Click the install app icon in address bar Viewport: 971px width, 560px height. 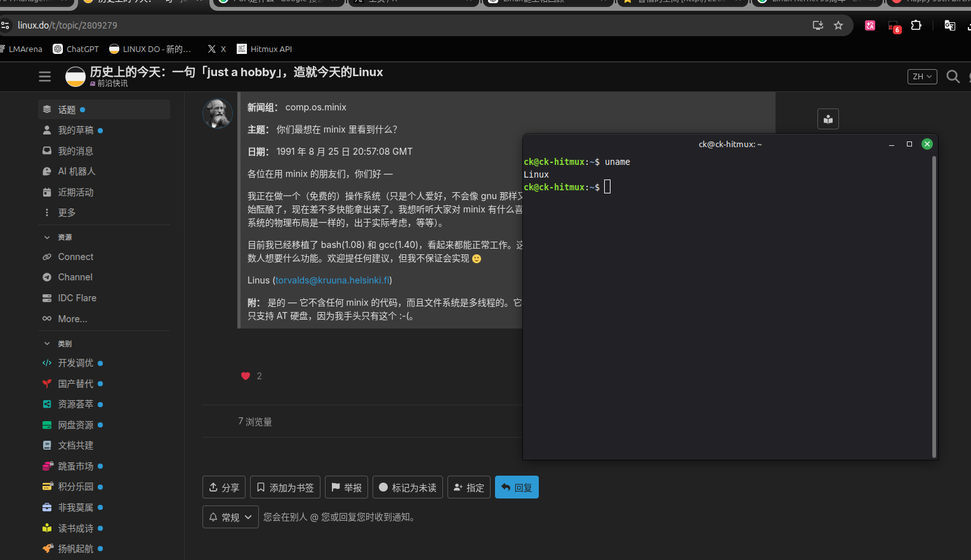817,25
